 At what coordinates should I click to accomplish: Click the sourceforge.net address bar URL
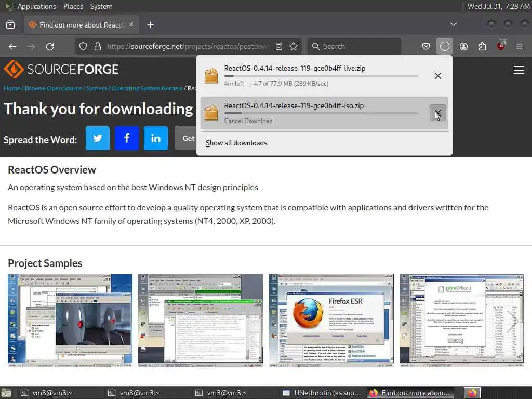[x=188, y=46]
